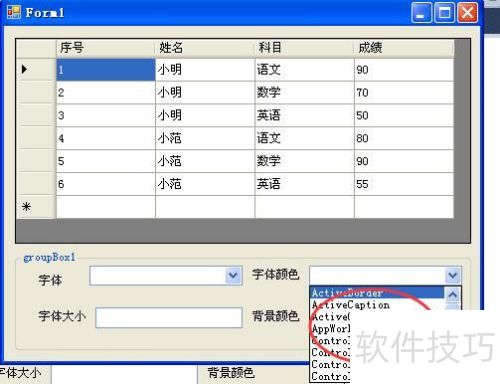Click 小范 name cell in row 5
This screenshot has width=500, height=384.
205,161
